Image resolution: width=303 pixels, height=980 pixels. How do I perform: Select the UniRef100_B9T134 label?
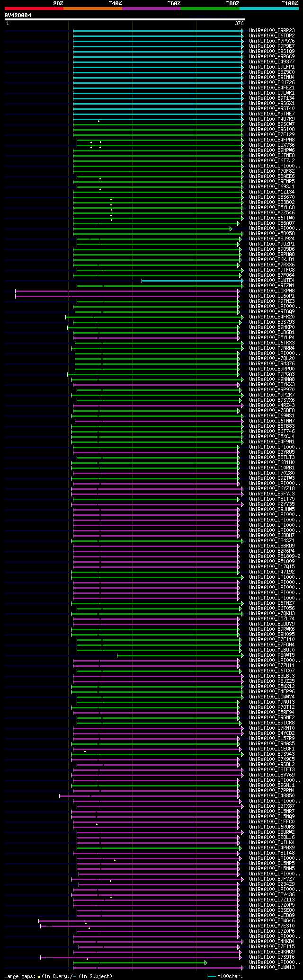[x=272, y=98]
